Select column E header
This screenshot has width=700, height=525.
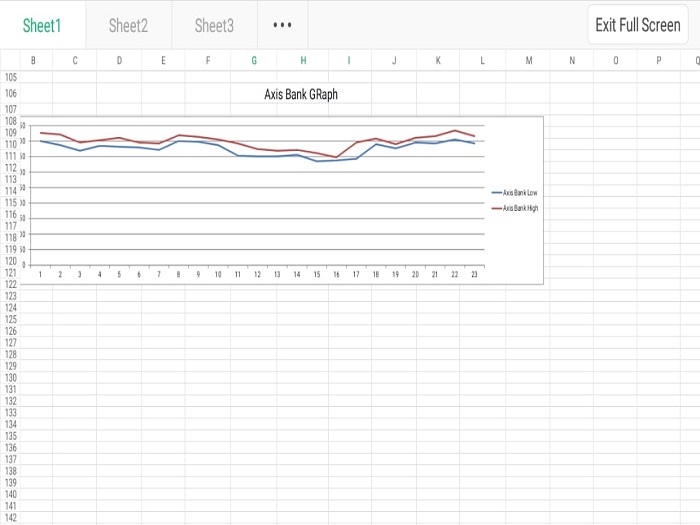163,60
